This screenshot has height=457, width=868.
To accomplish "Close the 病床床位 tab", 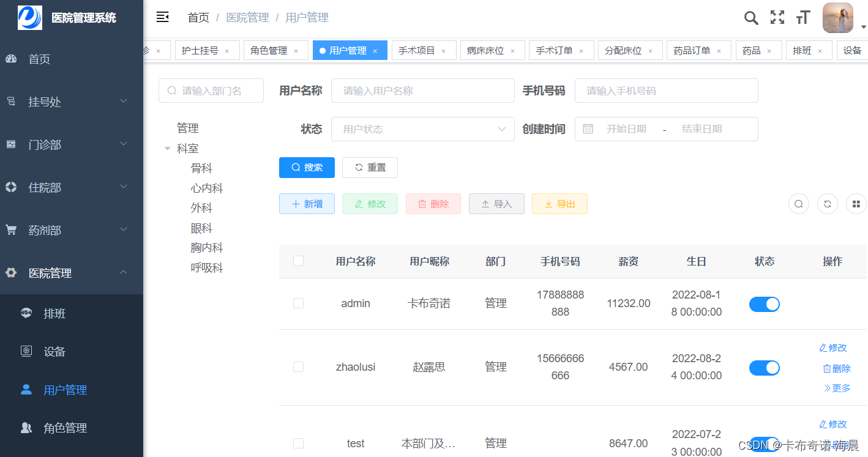I will point(512,51).
